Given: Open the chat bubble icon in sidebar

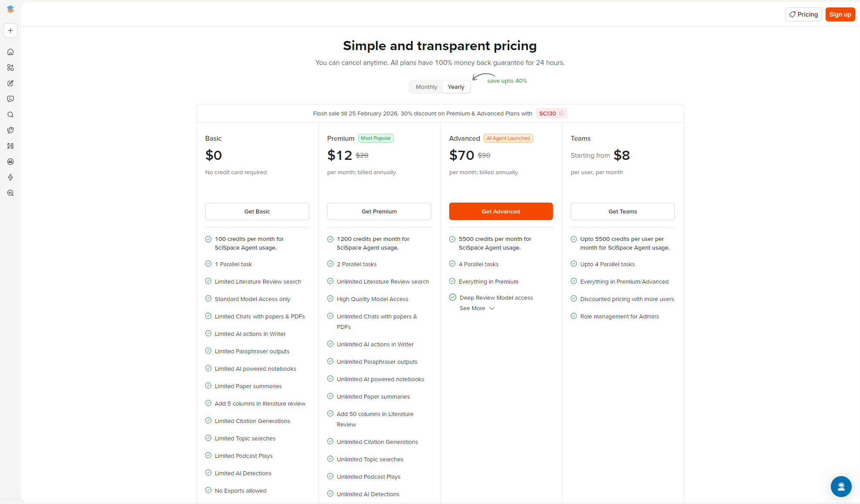Looking at the screenshot, I should (x=10, y=99).
